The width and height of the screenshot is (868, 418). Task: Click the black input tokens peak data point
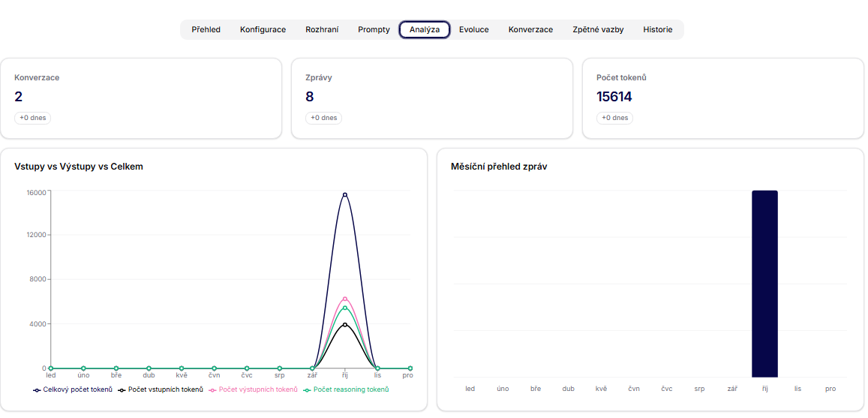tap(345, 325)
